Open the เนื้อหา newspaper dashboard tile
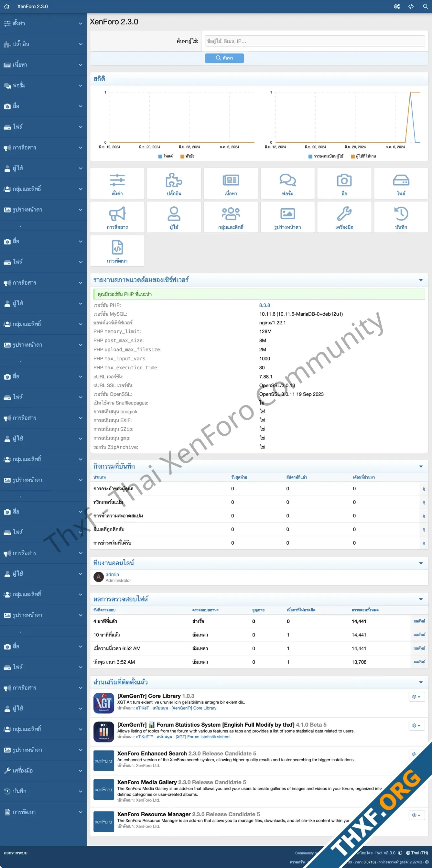The height and width of the screenshot is (868, 432). (x=231, y=184)
